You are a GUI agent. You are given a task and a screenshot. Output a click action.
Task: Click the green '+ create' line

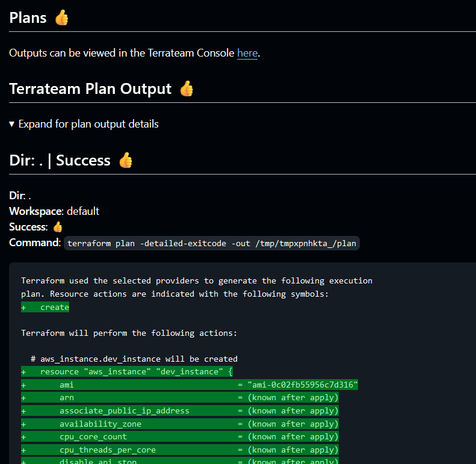45,307
